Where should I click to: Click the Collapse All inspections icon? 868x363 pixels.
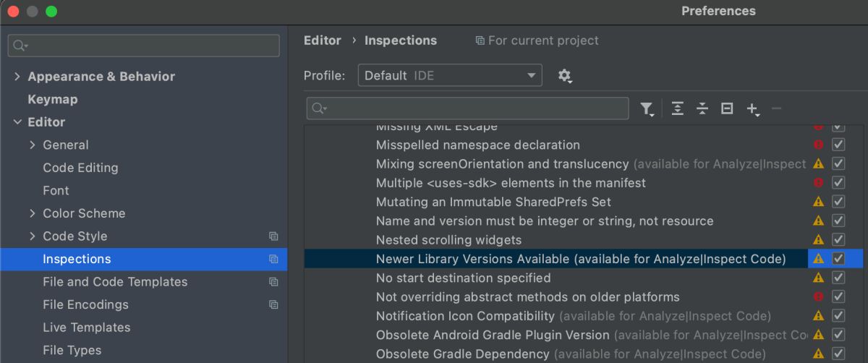coord(702,108)
